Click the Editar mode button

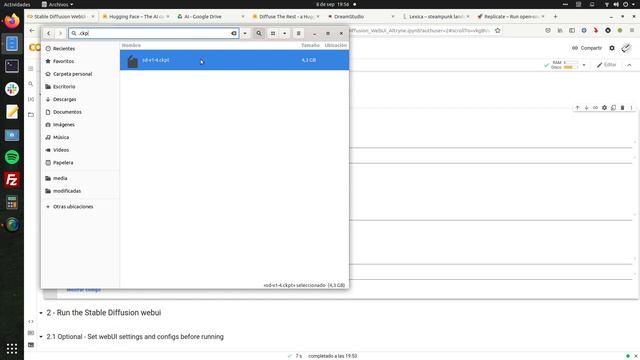pyautogui.click(x=606, y=65)
